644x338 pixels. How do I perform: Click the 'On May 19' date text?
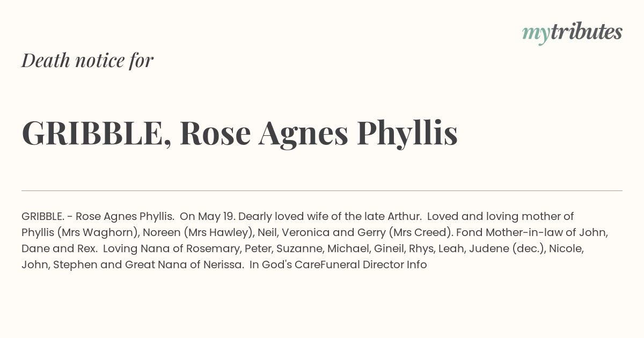[x=207, y=217]
